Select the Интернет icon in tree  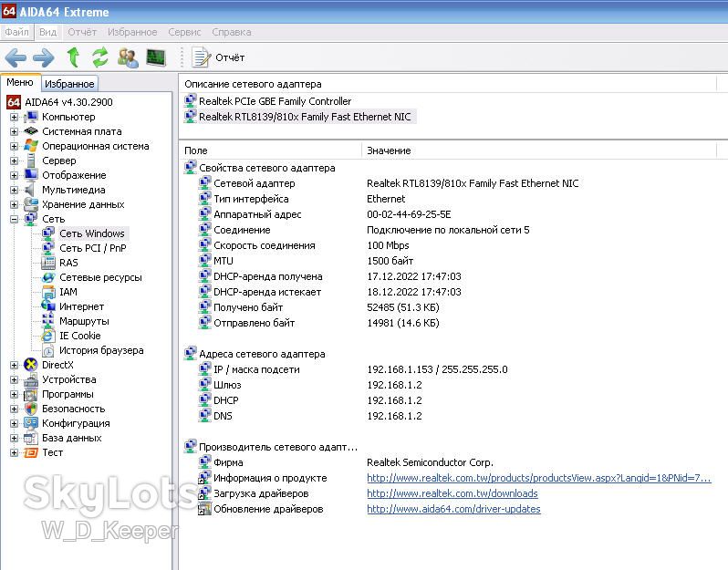coord(48,306)
